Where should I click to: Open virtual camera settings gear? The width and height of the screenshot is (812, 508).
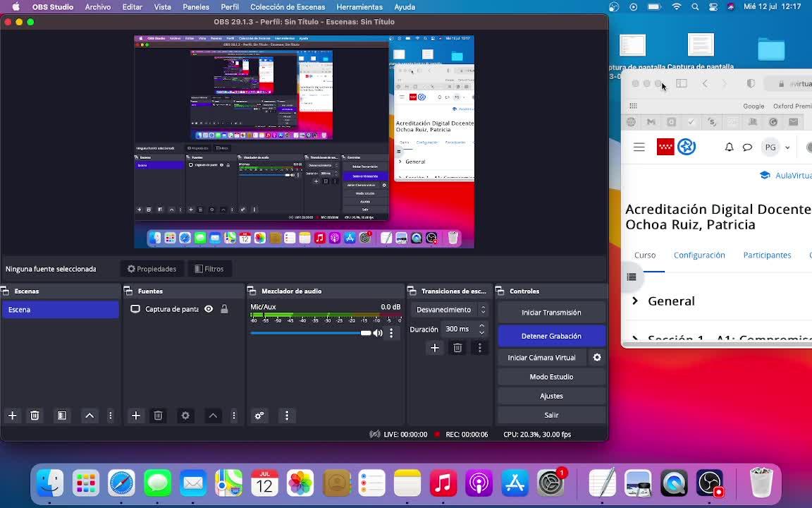tap(597, 358)
